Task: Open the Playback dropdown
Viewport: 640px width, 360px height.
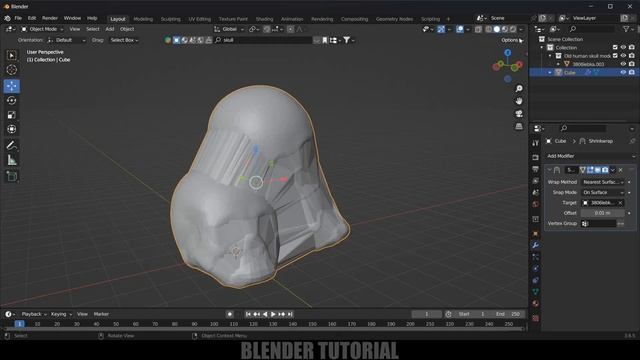Action: (34, 314)
